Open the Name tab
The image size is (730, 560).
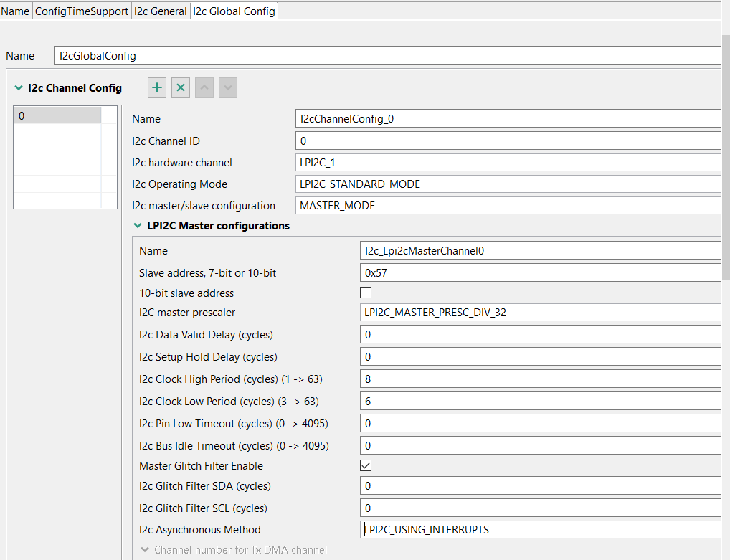pyautogui.click(x=15, y=10)
